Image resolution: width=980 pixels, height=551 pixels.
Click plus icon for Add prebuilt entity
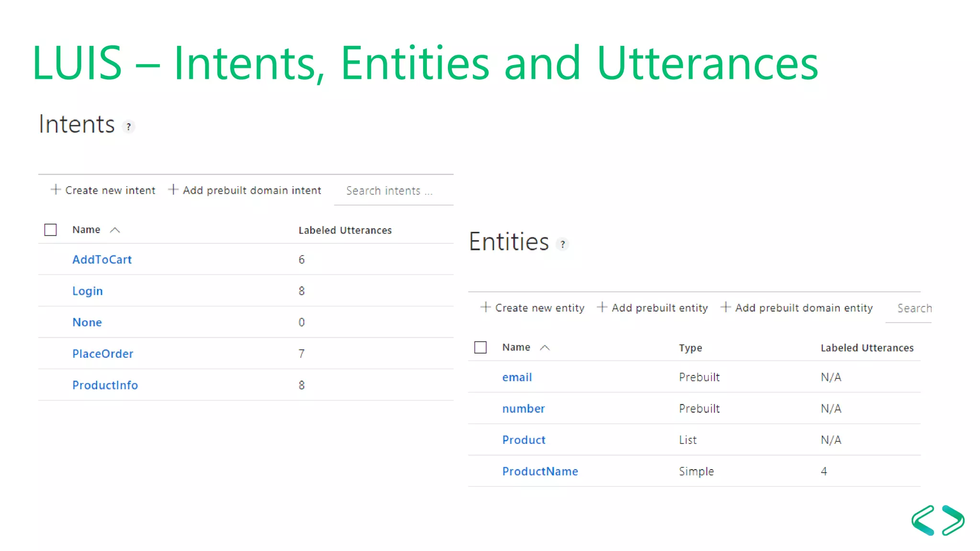point(602,307)
